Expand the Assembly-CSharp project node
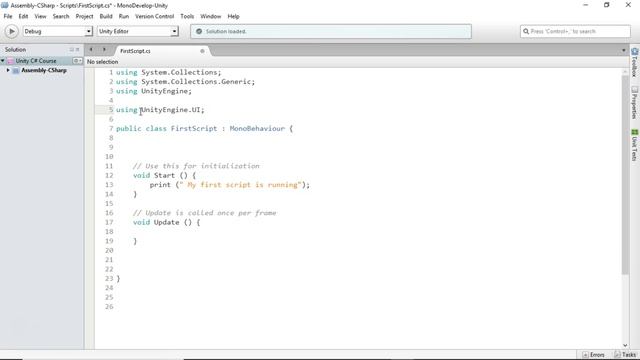 pos(8,70)
